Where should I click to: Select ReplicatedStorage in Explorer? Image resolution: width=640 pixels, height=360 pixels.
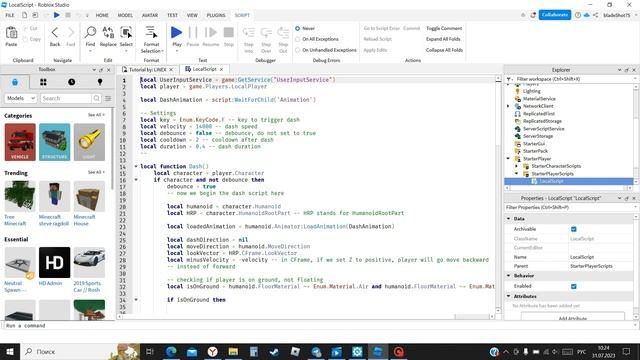[542, 121]
